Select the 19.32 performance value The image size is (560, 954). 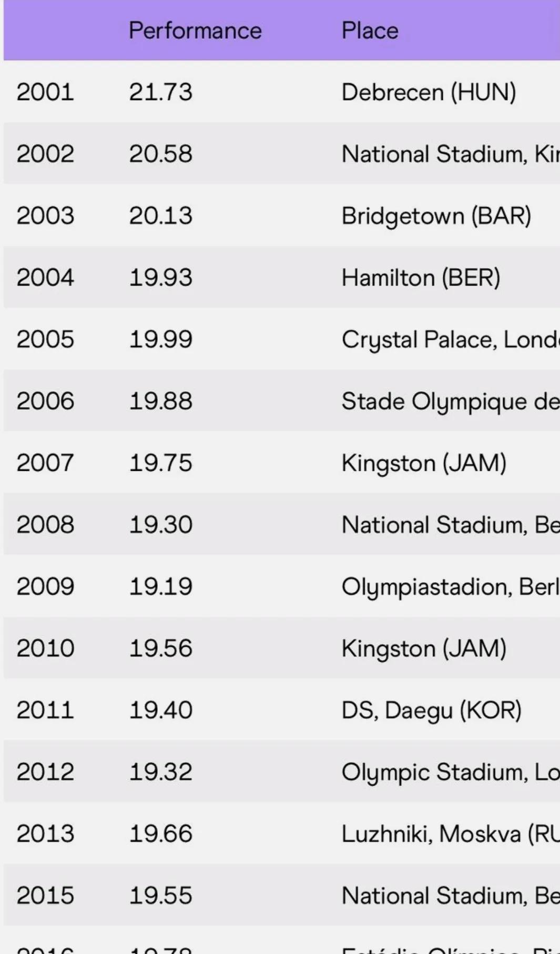click(x=161, y=772)
